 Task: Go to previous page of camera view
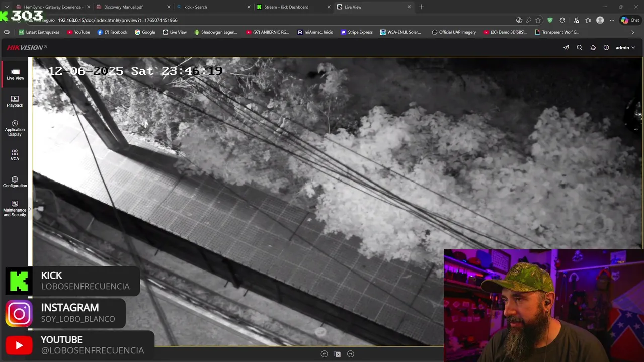(x=324, y=354)
